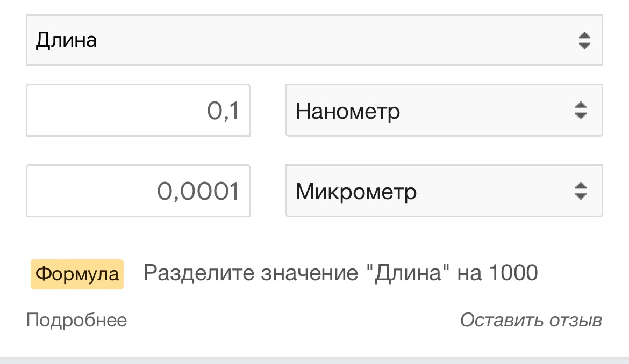The height and width of the screenshot is (364, 629).
Task: Click the "Оставить отзыв" feedback link
Action: [531, 321]
